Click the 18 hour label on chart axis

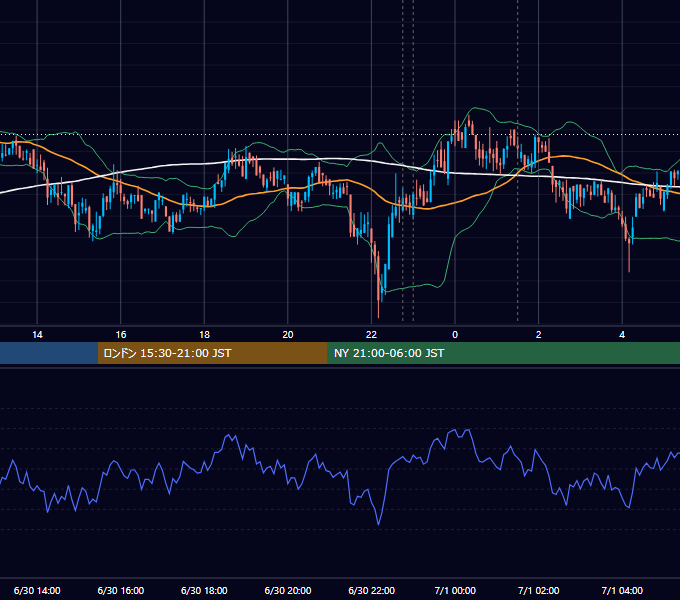[x=204, y=335]
